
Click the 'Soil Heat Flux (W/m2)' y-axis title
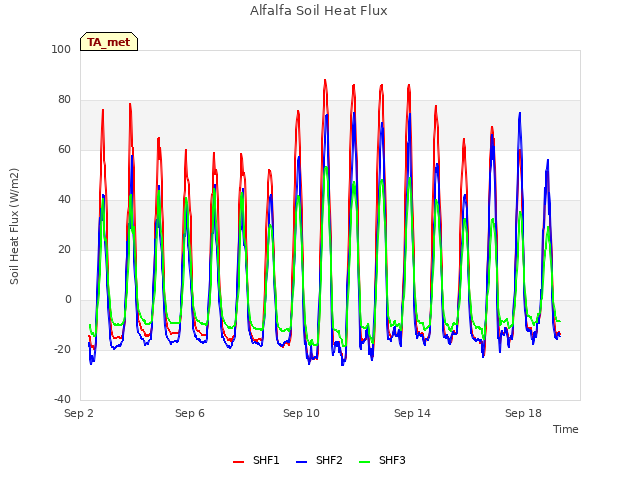[x=14, y=226]
